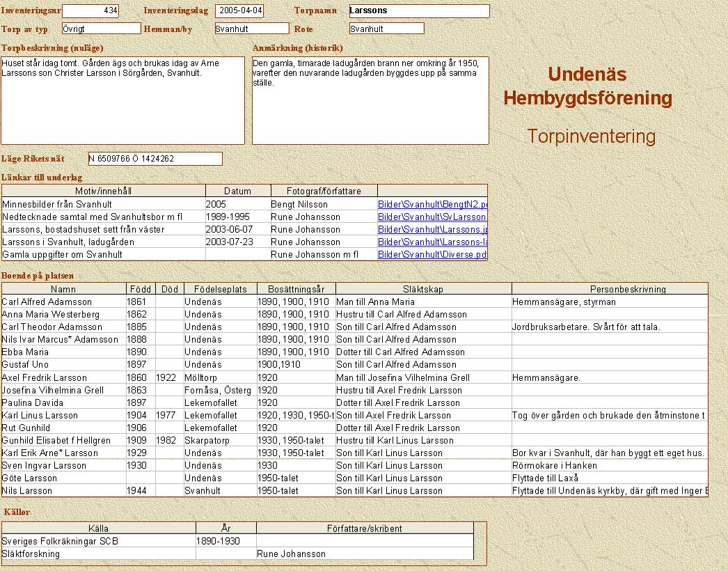728x571 pixels.
Task: Select the Rote input field
Action: (x=386, y=29)
